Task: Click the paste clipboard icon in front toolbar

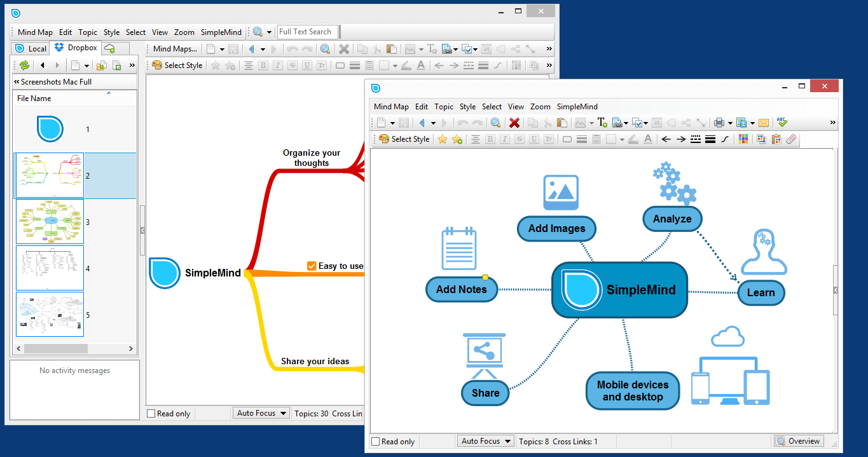Action: tap(561, 123)
